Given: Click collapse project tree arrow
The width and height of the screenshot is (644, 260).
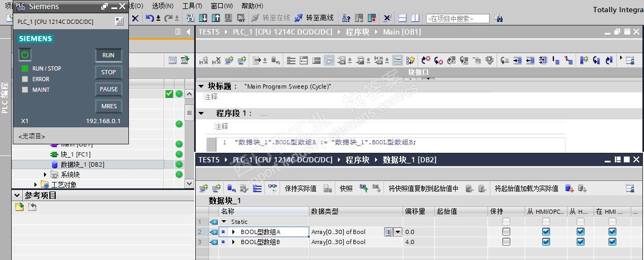Looking at the screenshot, I should click(x=188, y=32).
